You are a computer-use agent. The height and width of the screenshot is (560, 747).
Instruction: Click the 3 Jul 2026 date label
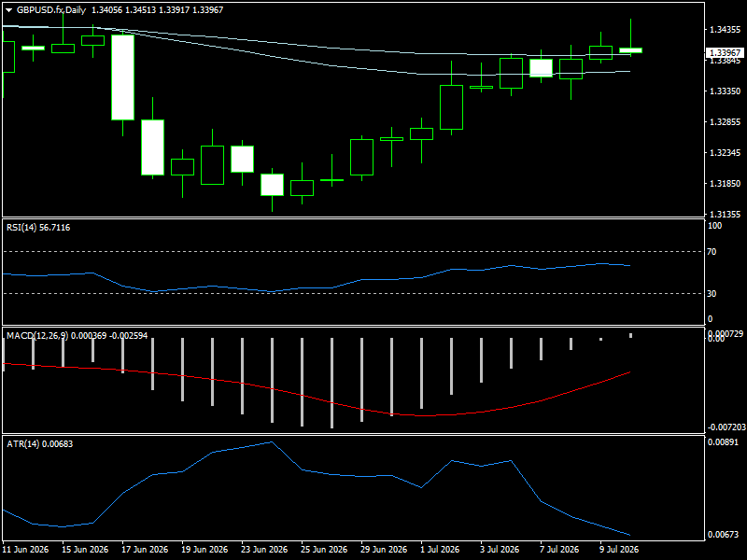coord(500,550)
